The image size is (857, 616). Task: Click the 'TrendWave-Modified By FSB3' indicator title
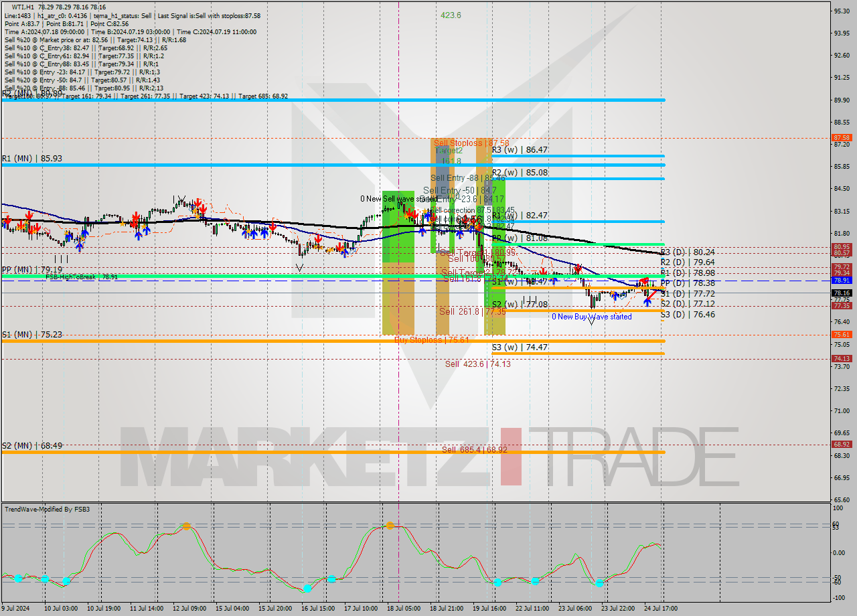pyautogui.click(x=48, y=509)
